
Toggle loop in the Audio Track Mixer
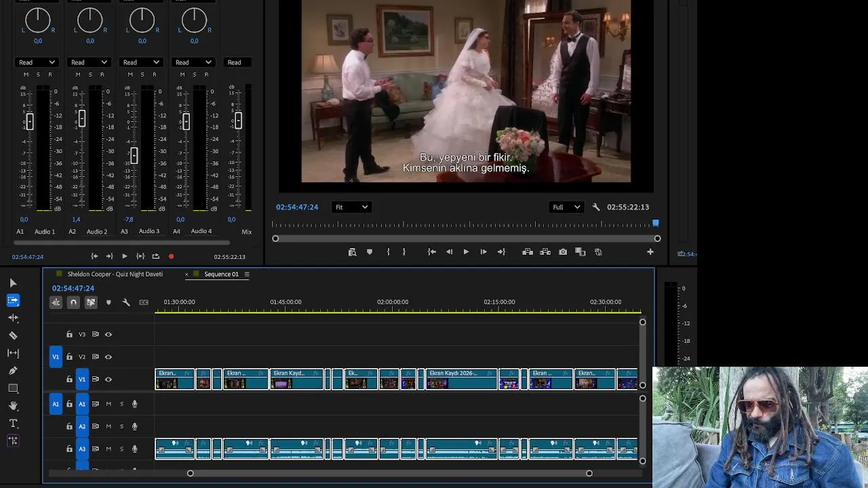pos(155,257)
